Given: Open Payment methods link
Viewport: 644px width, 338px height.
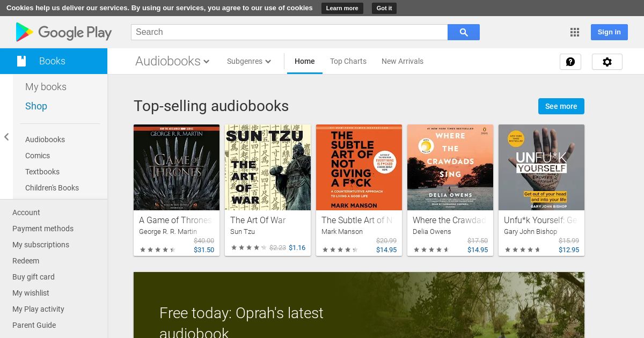Looking at the screenshot, I should coord(43,229).
